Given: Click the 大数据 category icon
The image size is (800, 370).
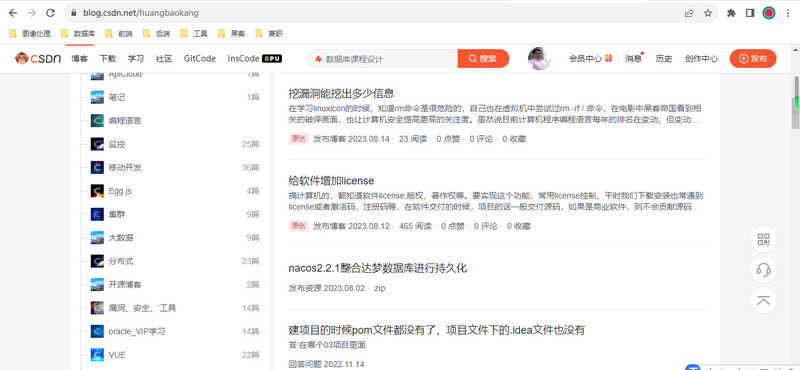Looking at the screenshot, I should pyautogui.click(x=97, y=238).
